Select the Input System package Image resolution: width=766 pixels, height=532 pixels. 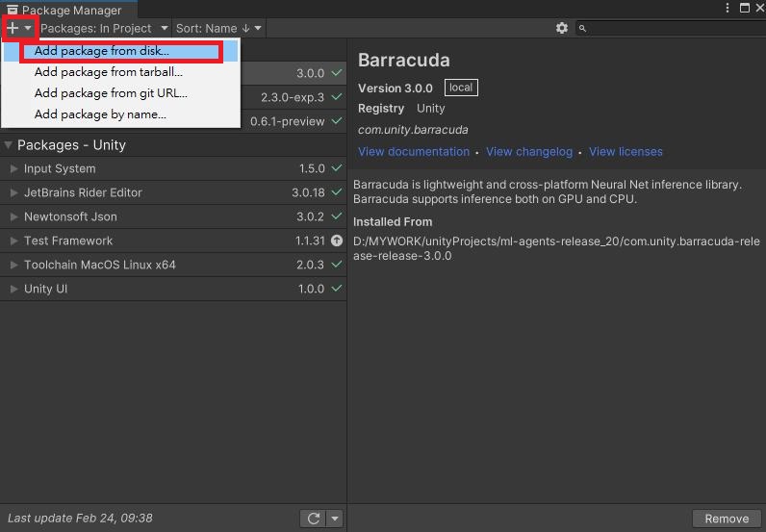pyautogui.click(x=173, y=168)
